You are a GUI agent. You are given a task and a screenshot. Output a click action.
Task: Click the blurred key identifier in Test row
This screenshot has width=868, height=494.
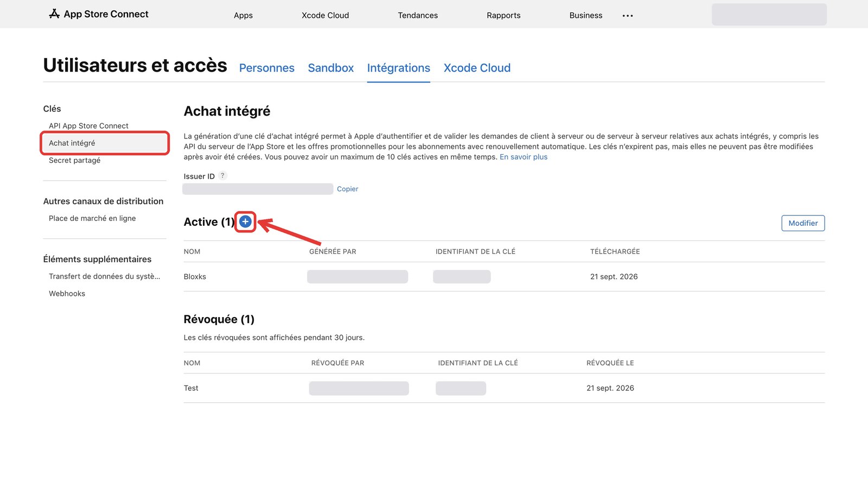(461, 388)
